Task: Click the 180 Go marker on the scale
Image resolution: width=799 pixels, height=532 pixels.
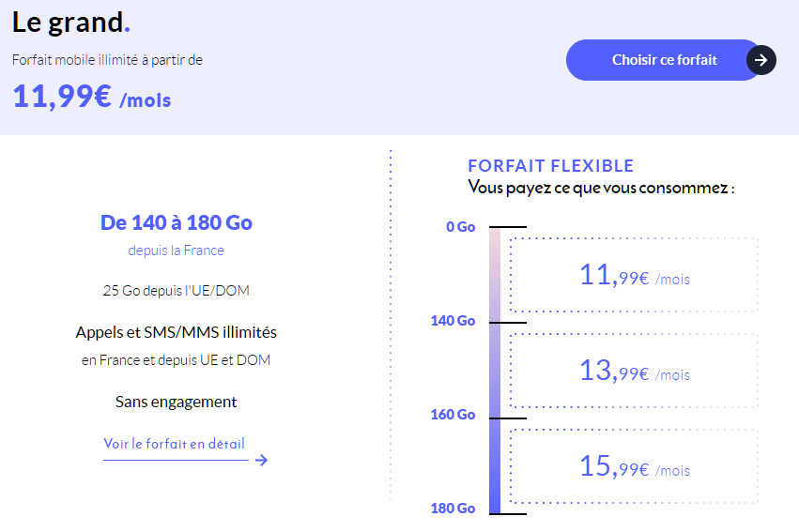Action: point(453,509)
